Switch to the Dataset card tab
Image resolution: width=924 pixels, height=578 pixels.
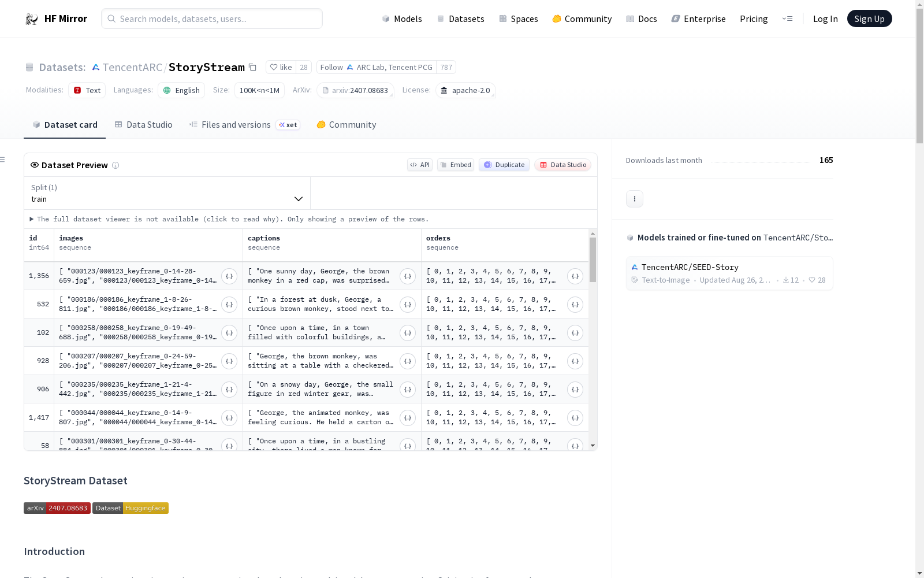pyautogui.click(x=65, y=125)
